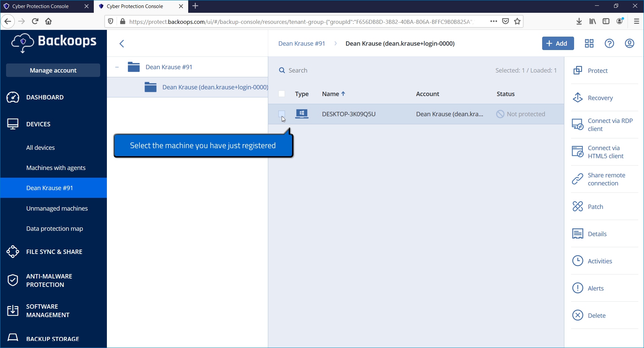Image resolution: width=644 pixels, height=348 pixels.
Task: Click the Type column header
Action: pyautogui.click(x=302, y=94)
